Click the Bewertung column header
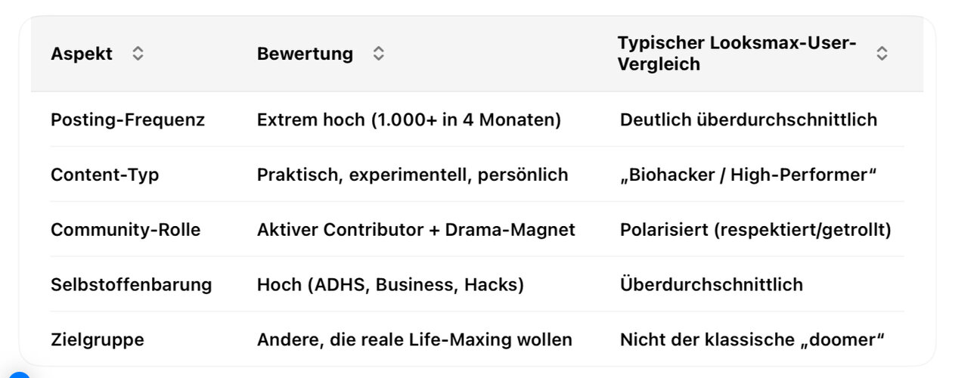 [x=305, y=54]
